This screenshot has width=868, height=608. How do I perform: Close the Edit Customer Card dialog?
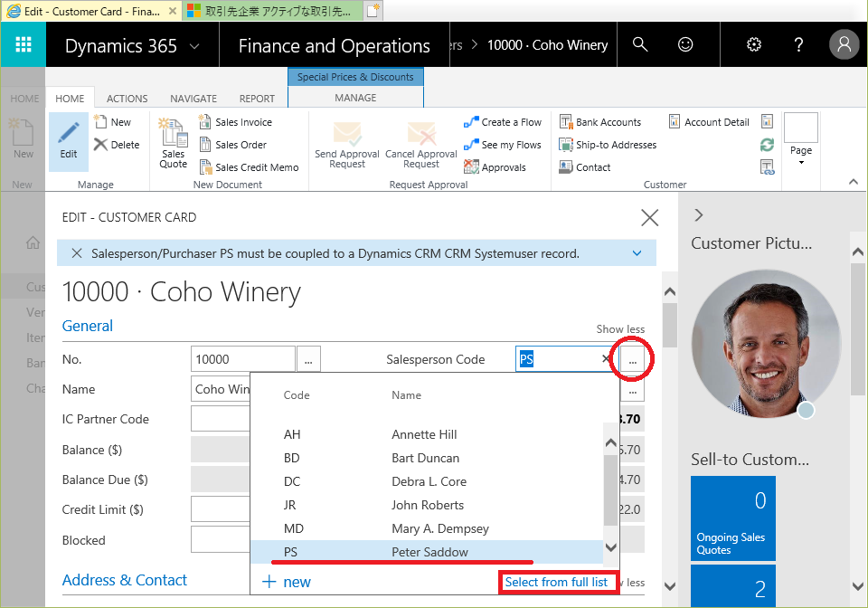[649, 218]
